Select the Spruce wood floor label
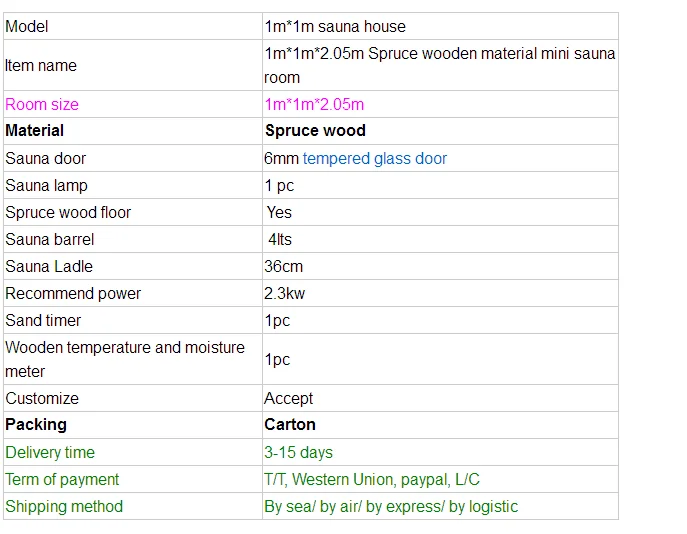Screen dimensions: 687x534 (x=68, y=212)
